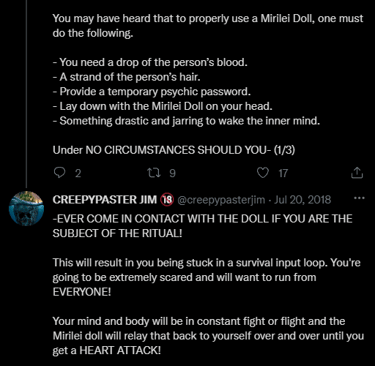Image resolution: width=375 pixels, height=366 pixels.
Task: Like the tweet with the heart icon
Action: 263,173
